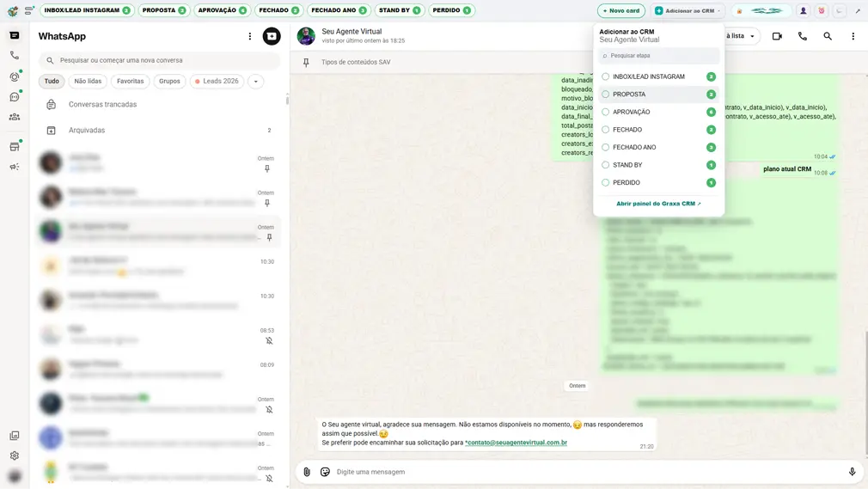
Task: Open the Calls section in left sidebar
Action: tap(15, 55)
